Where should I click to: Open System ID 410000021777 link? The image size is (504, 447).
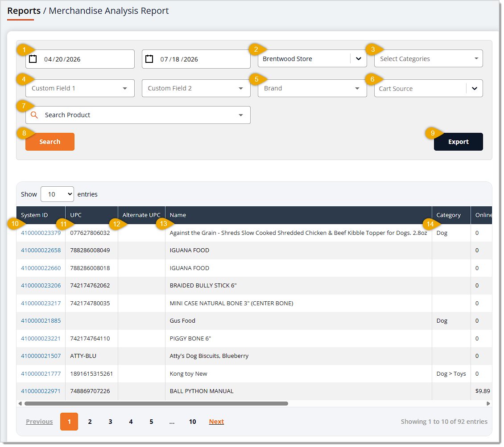41,374
